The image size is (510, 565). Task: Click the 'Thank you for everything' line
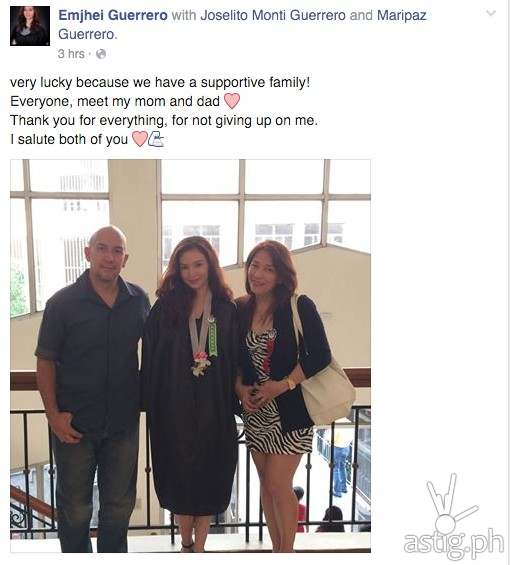(164, 120)
